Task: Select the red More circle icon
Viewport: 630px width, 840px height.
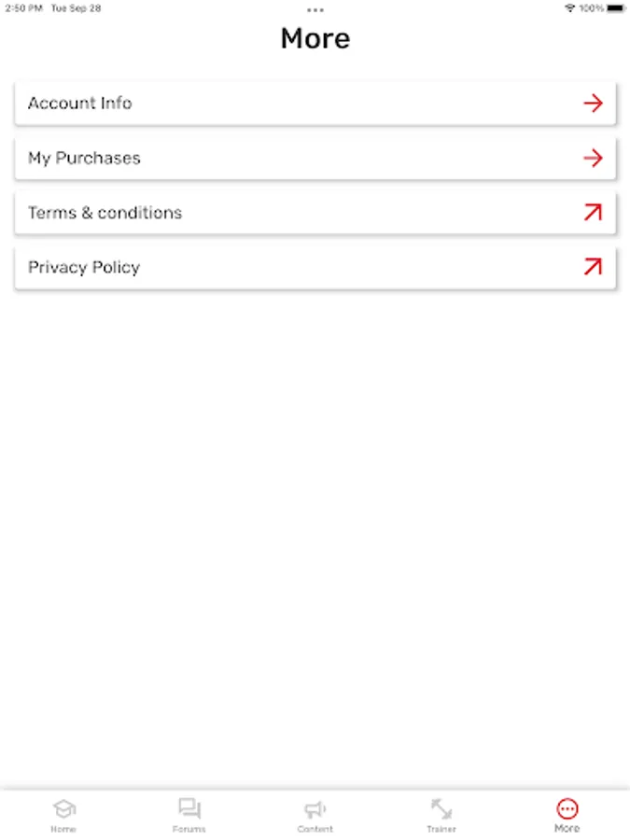Action: [x=567, y=808]
